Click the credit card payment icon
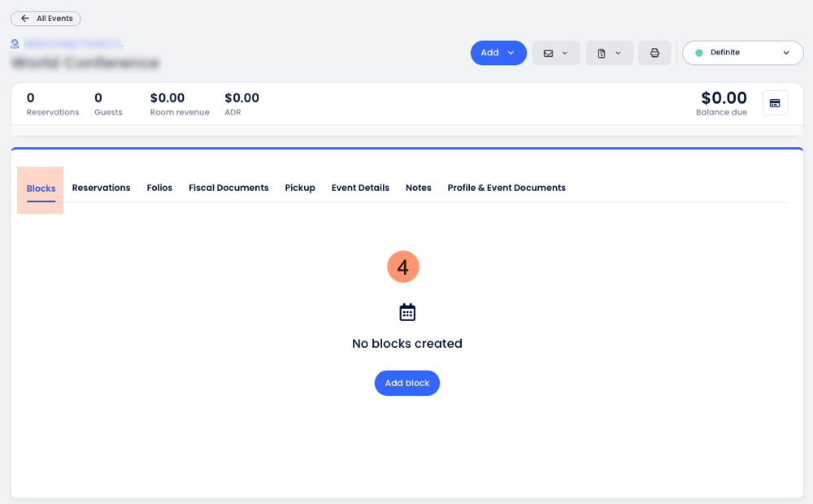Viewport: 813px width, 504px height. (x=775, y=103)
